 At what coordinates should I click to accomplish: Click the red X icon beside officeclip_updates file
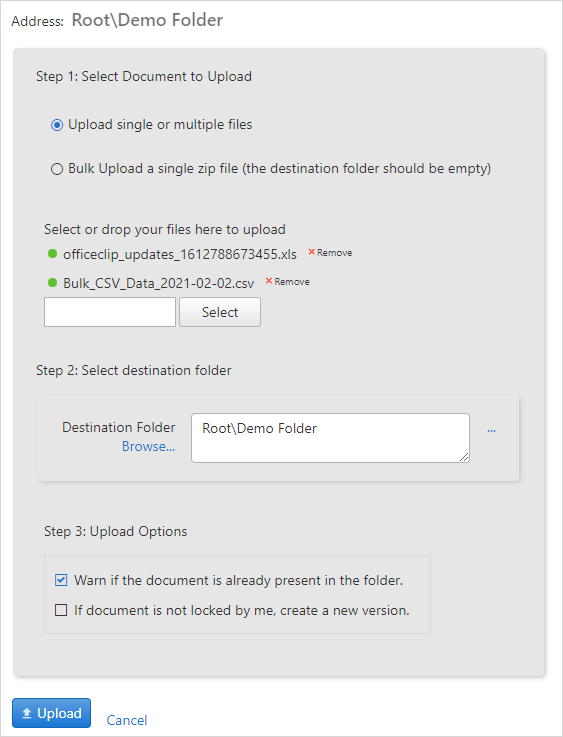(311, 252)
